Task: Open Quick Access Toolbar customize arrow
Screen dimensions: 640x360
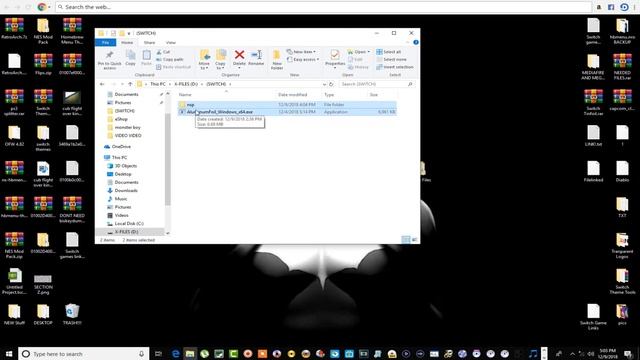Action: 129,33
